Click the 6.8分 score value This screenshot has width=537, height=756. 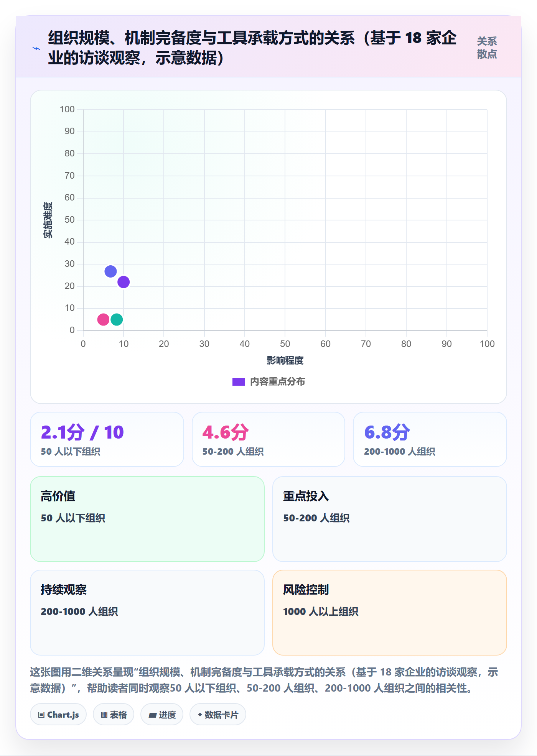(x=387, y=432)
